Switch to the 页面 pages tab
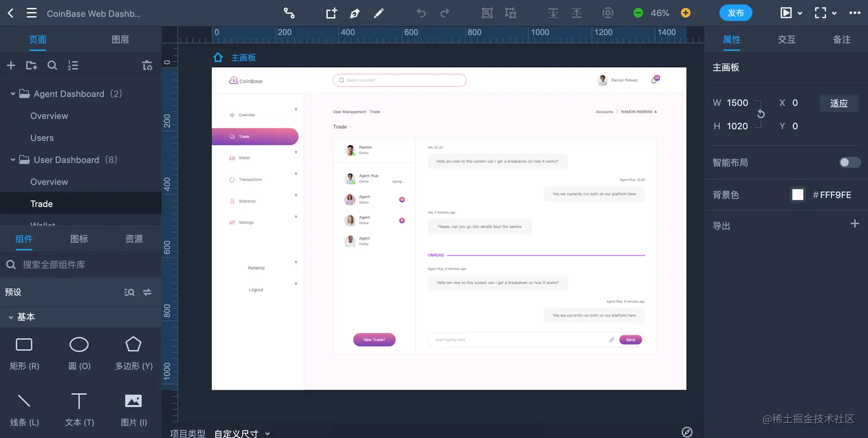Screen dimensions: 868x438 tap(38, 40)
